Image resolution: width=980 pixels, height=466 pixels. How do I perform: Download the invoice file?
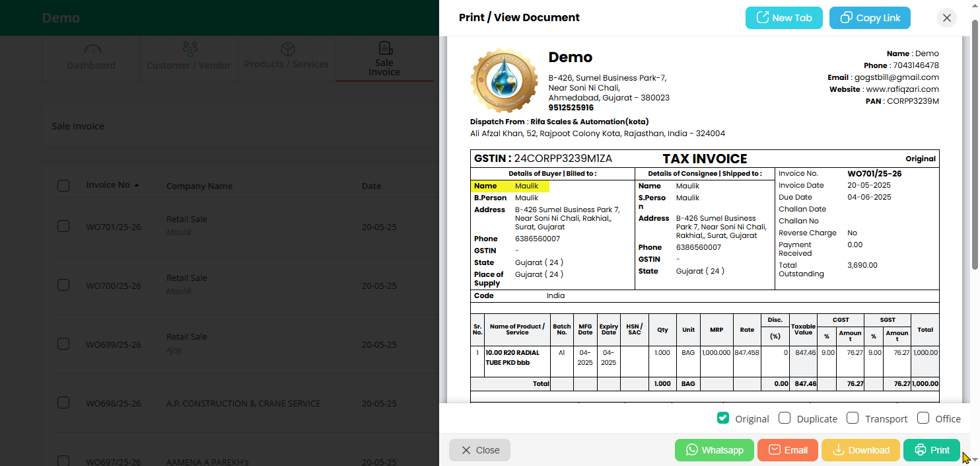(x=860, y=450)
